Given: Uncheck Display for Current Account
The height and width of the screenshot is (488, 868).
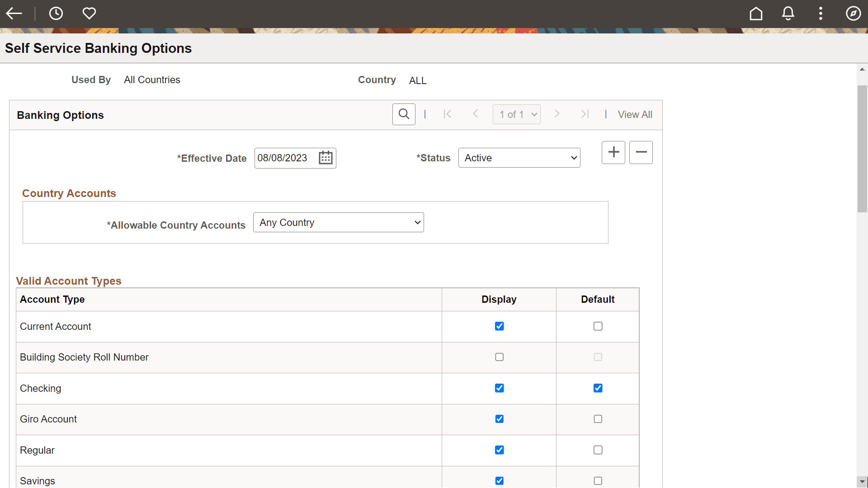Looking at the screenshot, I should [x=499, y=326].
